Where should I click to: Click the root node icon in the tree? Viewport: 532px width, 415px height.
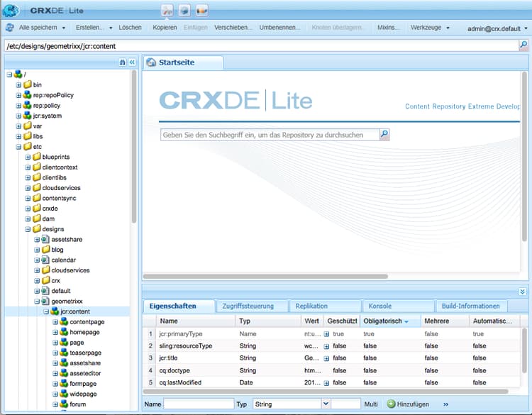click(18, 74)
